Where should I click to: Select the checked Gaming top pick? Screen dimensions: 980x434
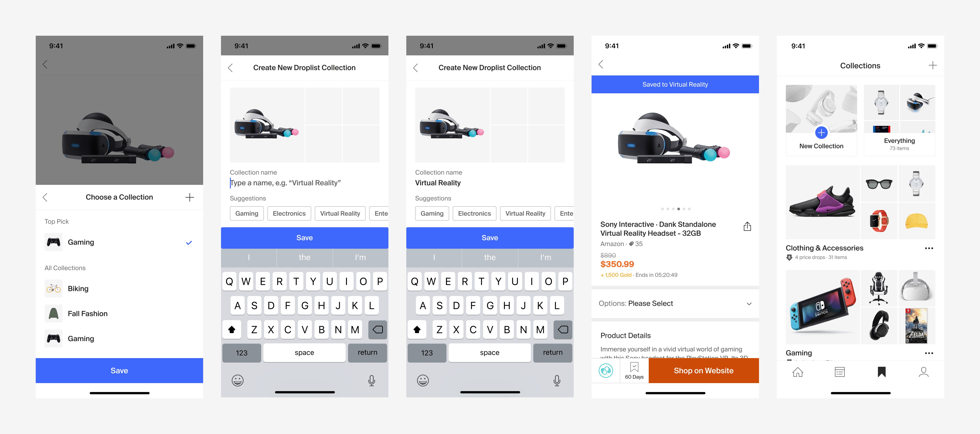pos(119,242)
